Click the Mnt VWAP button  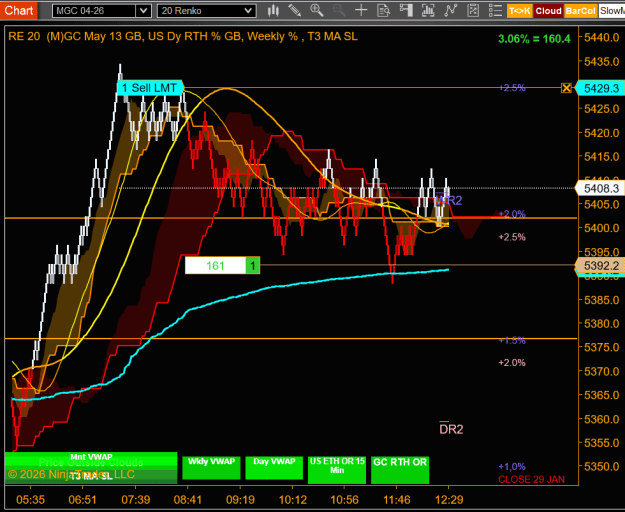(91, 457)
